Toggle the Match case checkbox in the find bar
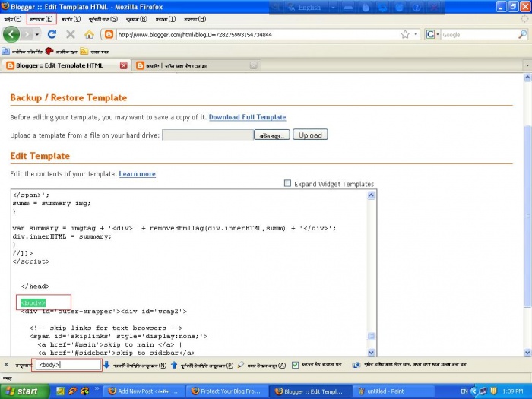 tap(295, 365)
